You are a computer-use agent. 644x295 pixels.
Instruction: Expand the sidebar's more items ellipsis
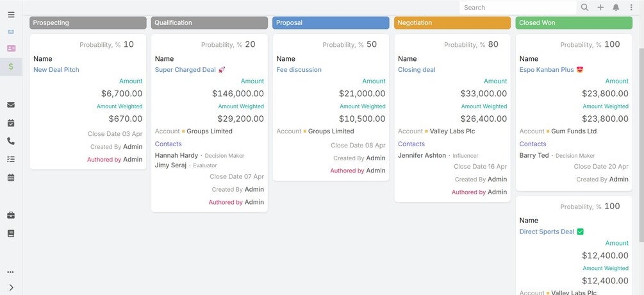click(11, 271)
